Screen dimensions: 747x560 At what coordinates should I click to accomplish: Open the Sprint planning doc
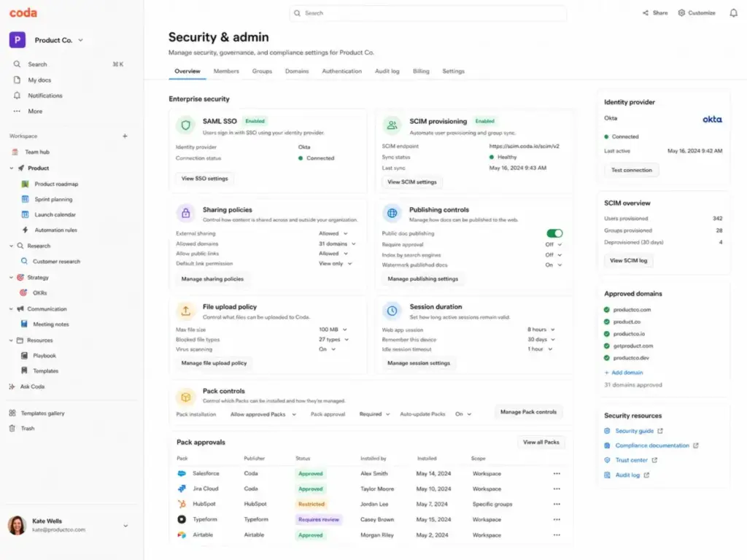coord(53,200)
